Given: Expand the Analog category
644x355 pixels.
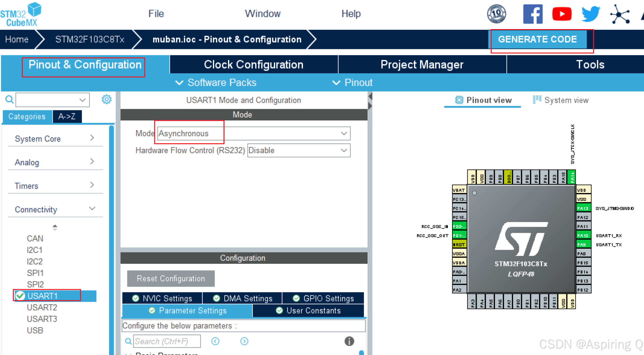Looking at the screenshot, I should coord(56,162).
